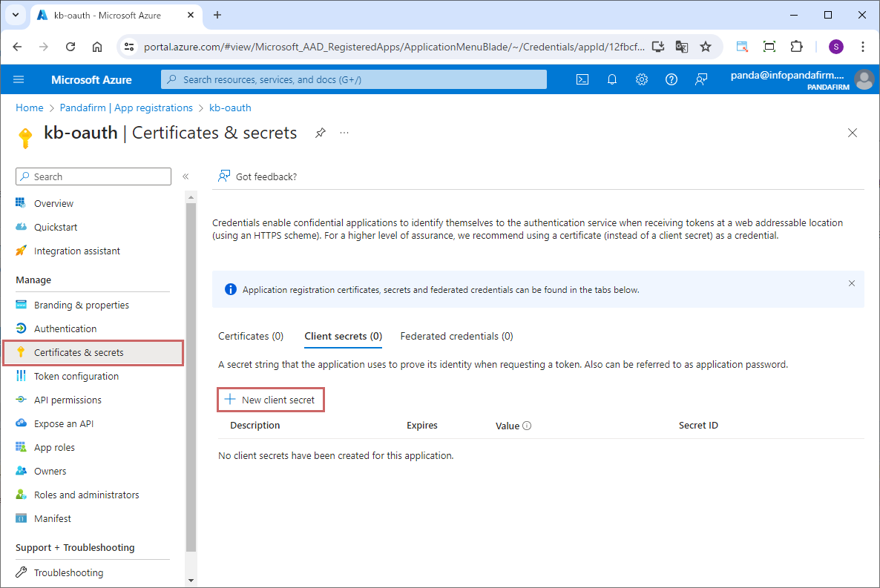Viewport: 880px width, 588px height.
Task: Open Azure Cloud Shell icon
Action: 582,79
